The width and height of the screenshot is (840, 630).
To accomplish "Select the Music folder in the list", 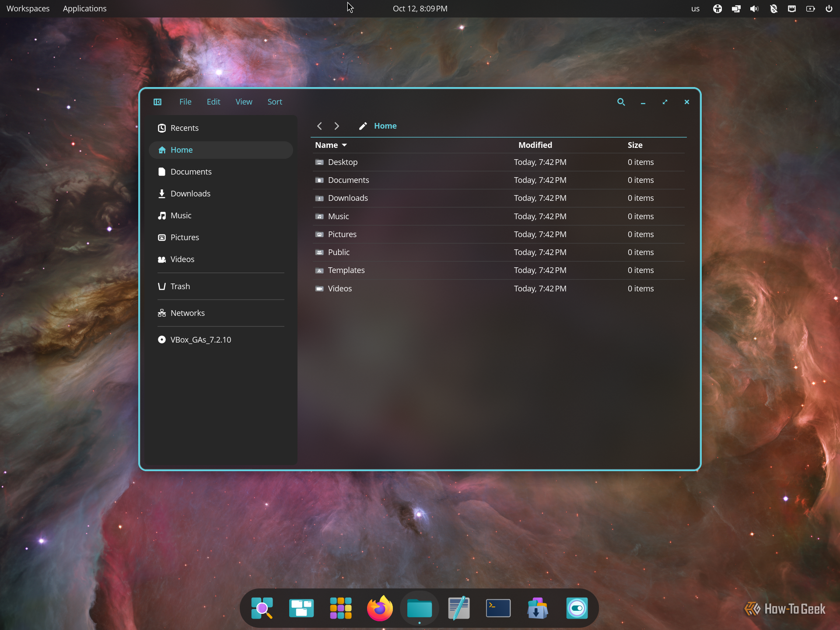I will click(499, 217).
